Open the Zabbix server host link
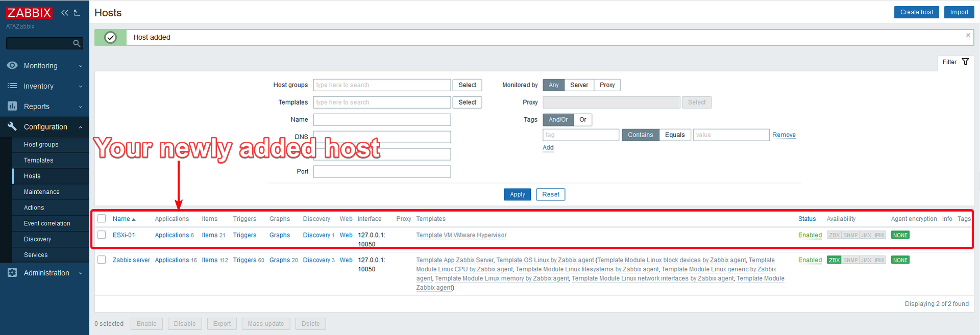 pyautogui.click(x=131, y=260)
